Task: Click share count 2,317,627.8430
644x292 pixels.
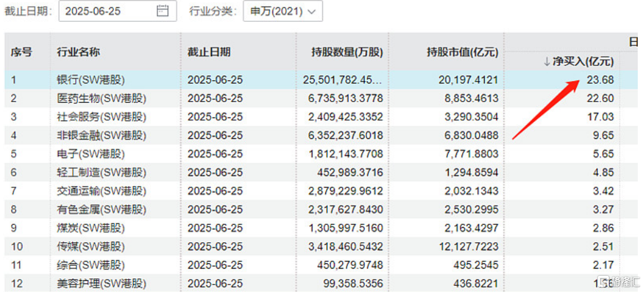Action: 346,209
